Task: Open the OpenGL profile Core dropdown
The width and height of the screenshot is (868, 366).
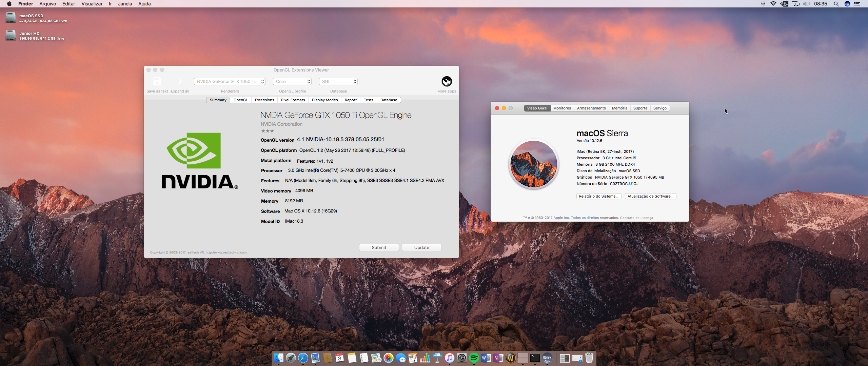Action: (x=292, y=81)
